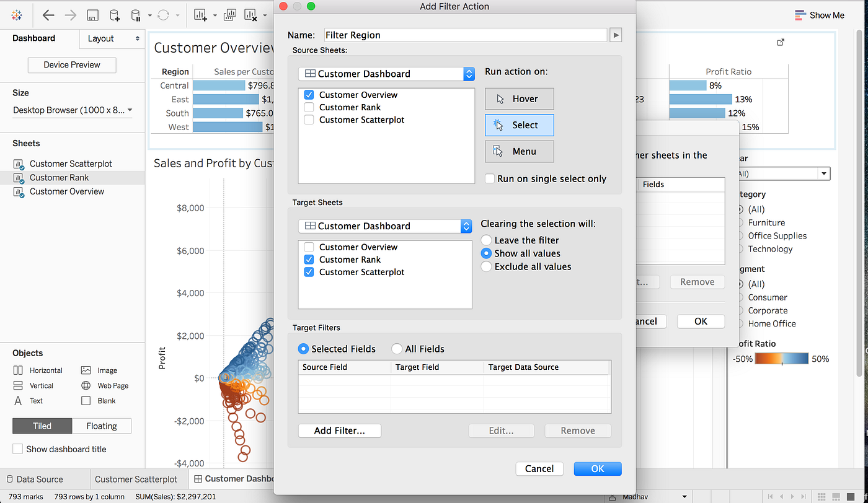
Task: Switch to the Dashboard pane tab
Action: click(x=34, y=38)
